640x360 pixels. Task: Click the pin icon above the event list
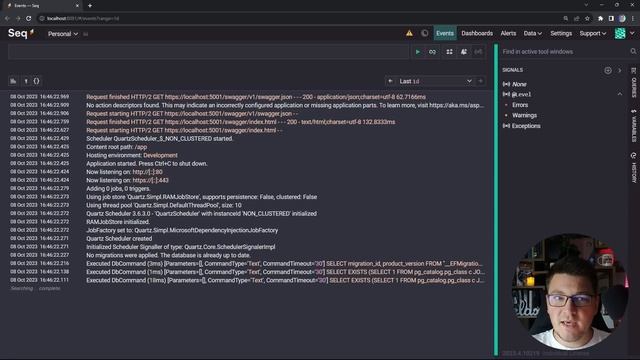26,81
